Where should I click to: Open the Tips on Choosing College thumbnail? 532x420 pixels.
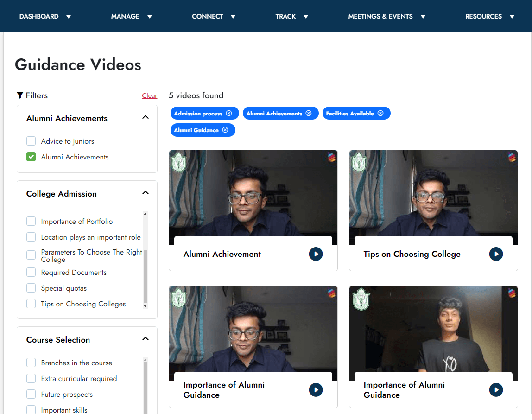pyautogui.click(x=433, y=195)
